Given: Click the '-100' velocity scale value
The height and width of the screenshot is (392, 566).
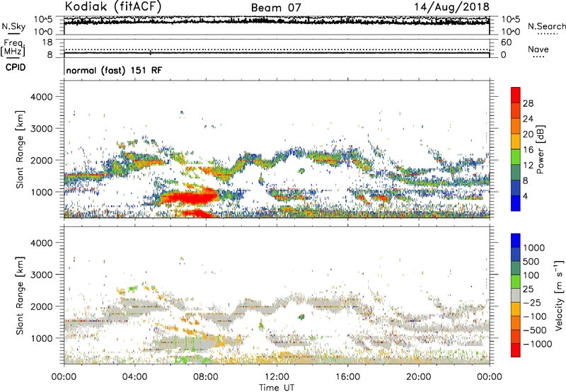Looking at the screenshot, I should click(535, 316).
